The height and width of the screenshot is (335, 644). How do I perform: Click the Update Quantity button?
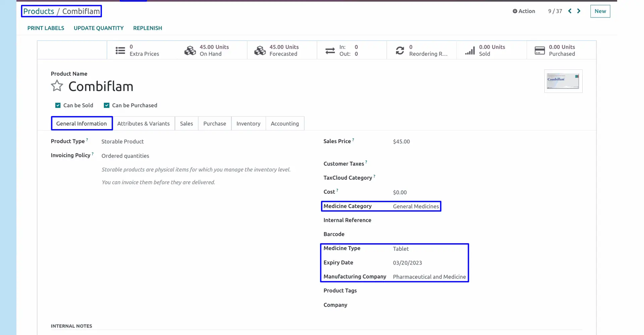[x=99, y=28]
